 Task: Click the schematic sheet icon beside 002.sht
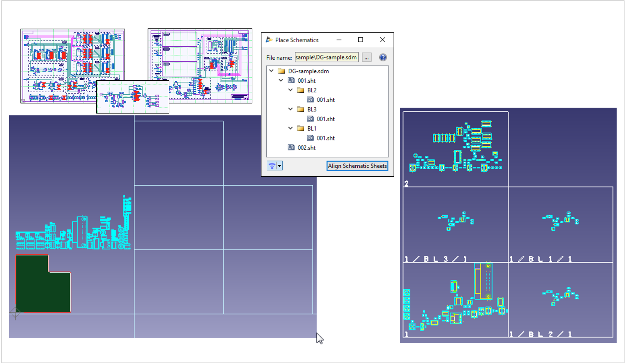pyautogui.click(x=291, y=148)
